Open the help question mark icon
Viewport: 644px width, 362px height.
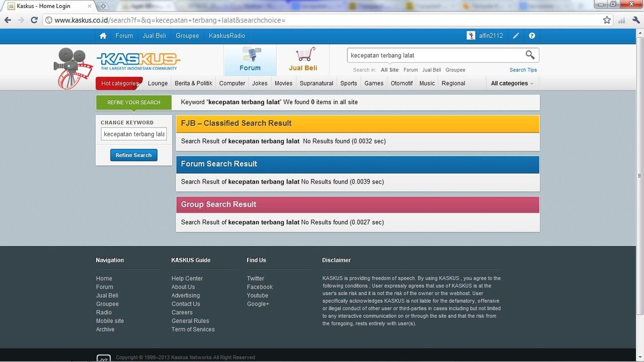point(532,36)
